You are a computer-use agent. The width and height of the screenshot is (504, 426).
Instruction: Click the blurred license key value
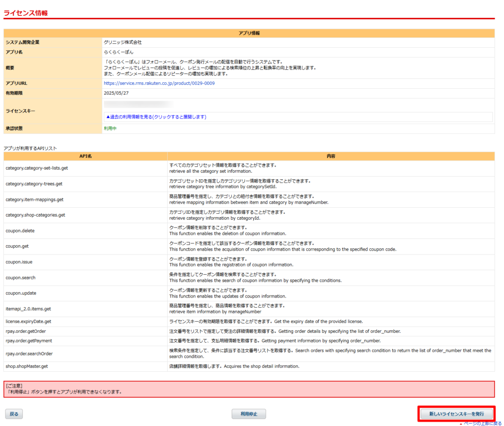point(138,104)
